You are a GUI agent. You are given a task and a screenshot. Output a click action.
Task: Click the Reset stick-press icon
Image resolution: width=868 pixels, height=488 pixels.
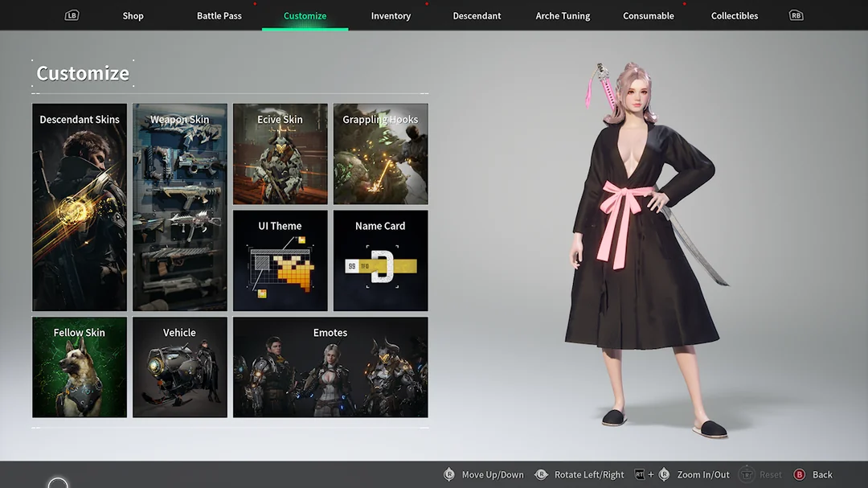(747, 474)
